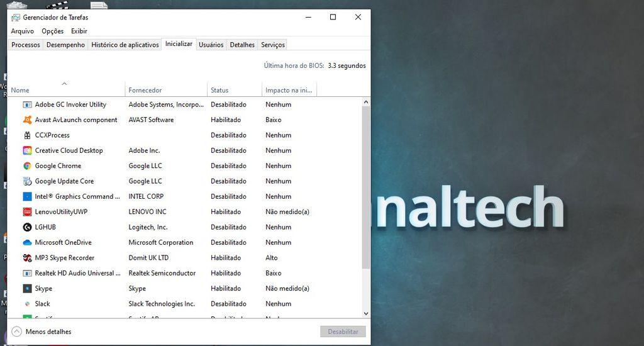Sort by Impacto na inicialização column header
Image resolution: width=644 pixels, height=346 pixels.
click(289, 90)
